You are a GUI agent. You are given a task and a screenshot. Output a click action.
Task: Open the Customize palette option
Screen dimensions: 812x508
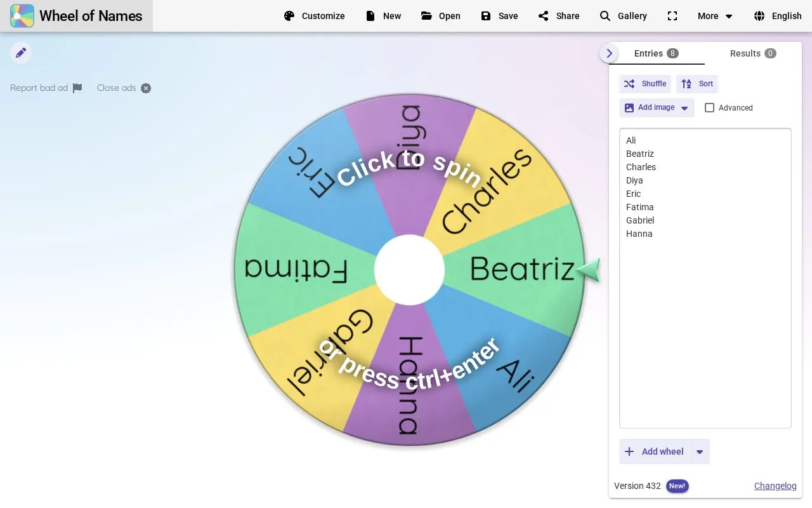pyautogui.click(x=314, y=16)
